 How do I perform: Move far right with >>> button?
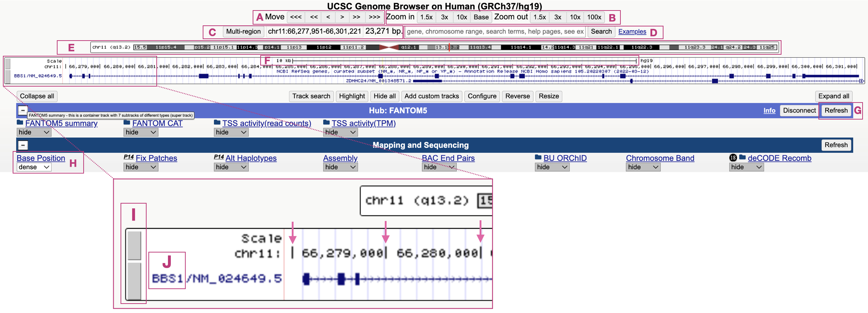tap(374, 17)
